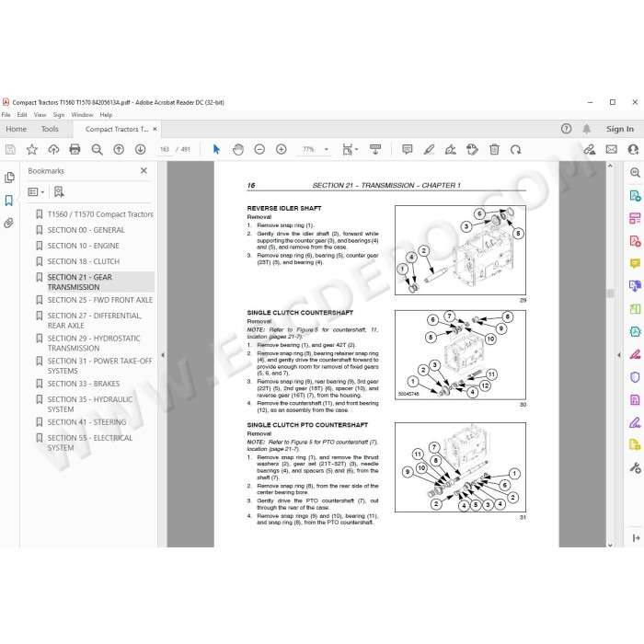
Task: Rotate the page with the rotate icon
Action: [516, 149]
